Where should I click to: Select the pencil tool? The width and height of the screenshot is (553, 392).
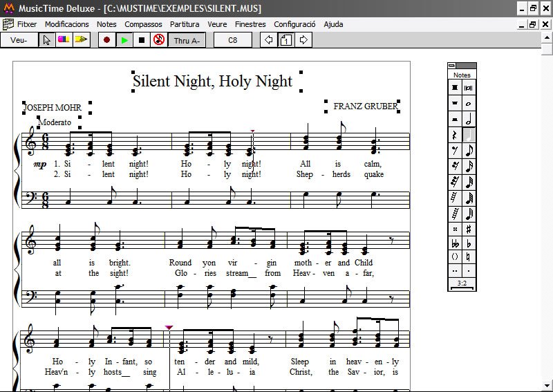click(x=81, y=40)
